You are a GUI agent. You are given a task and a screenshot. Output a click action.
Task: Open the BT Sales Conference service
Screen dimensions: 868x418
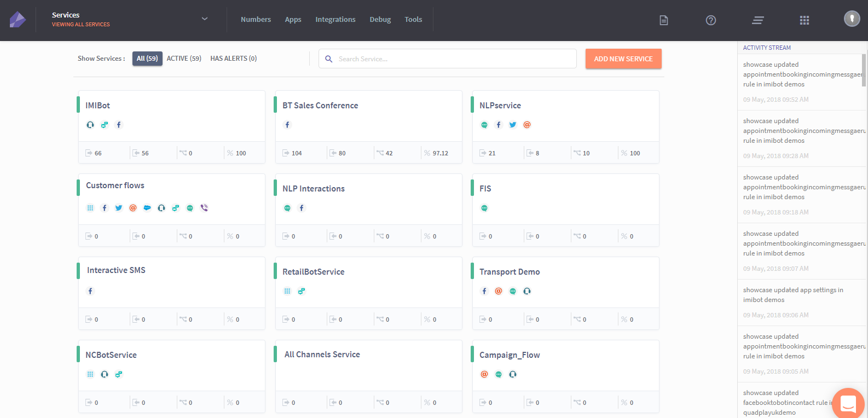320,106
